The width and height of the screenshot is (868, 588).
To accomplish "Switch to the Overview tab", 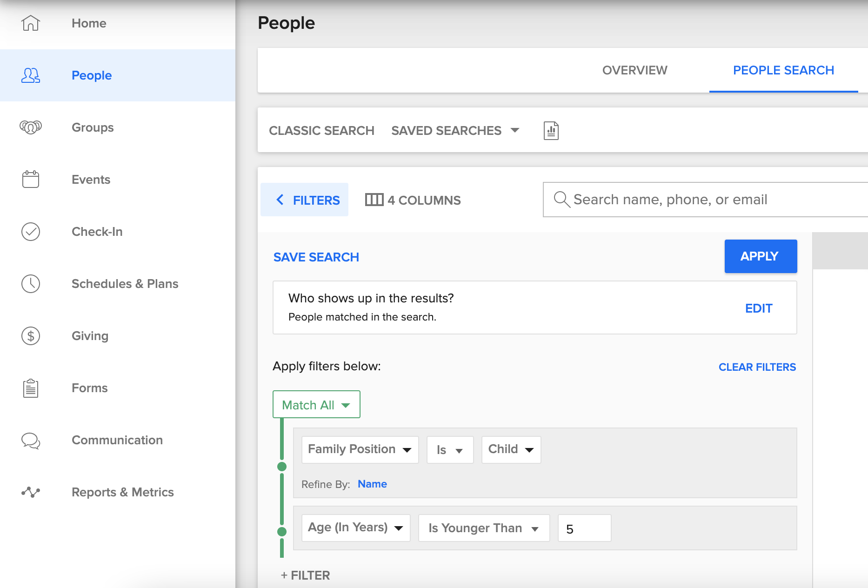I will click(x=634, y=70).
